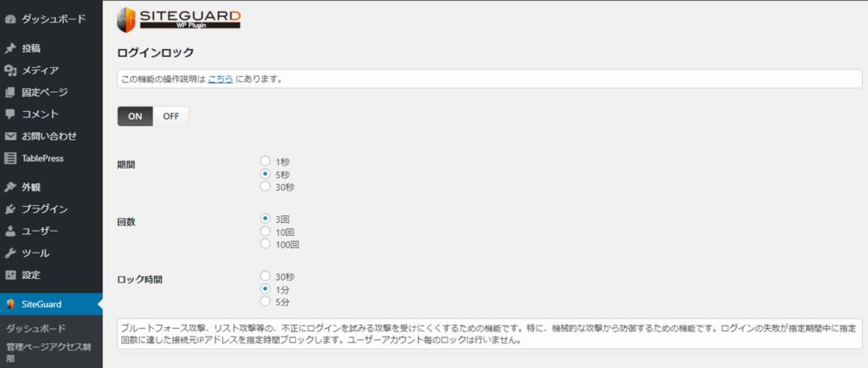The width and height of the screenshot is (868, 368).
Task: Open the ツール menu item
Action: click(x=51, y=254)
